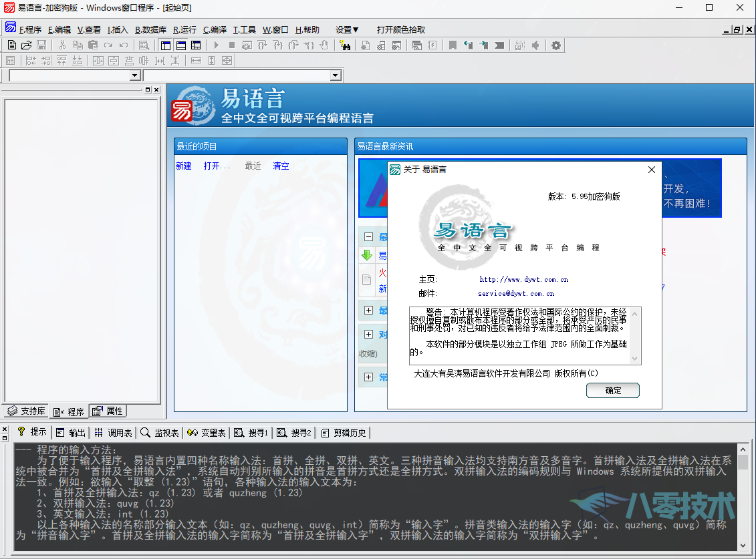Click the equal height alignment icon

(212, 61)
